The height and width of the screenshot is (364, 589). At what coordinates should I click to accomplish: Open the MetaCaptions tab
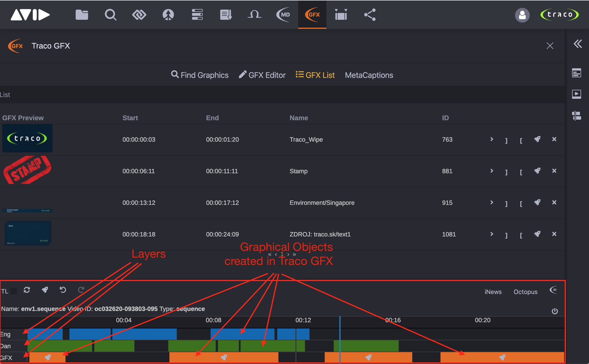(369, 75)
